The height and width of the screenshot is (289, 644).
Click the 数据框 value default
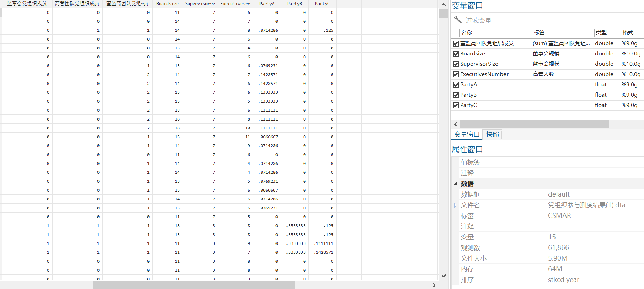(x=559, y=194)
